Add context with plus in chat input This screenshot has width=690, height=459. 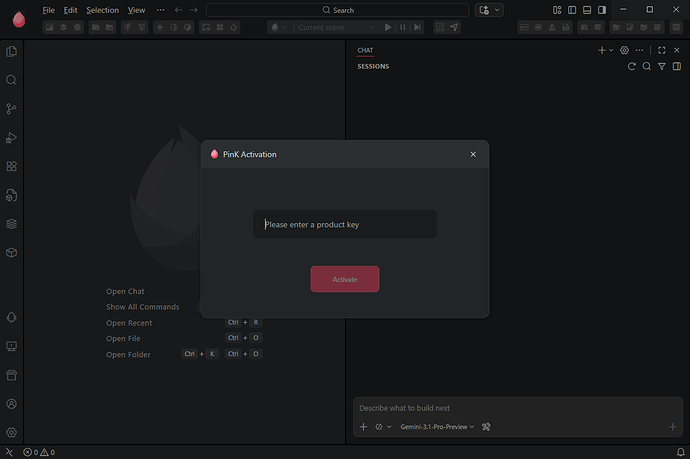point(363,427)
